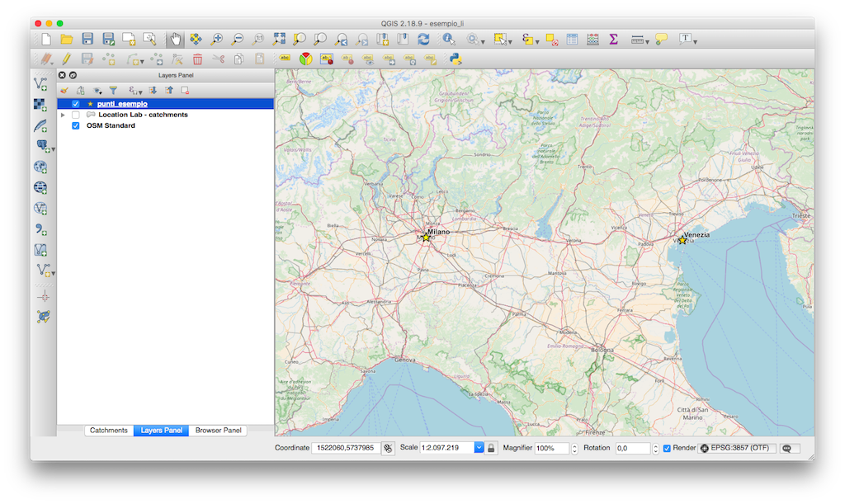Expand Location Lab - catchments group
The image size is (845, 504).
(63, 115)
